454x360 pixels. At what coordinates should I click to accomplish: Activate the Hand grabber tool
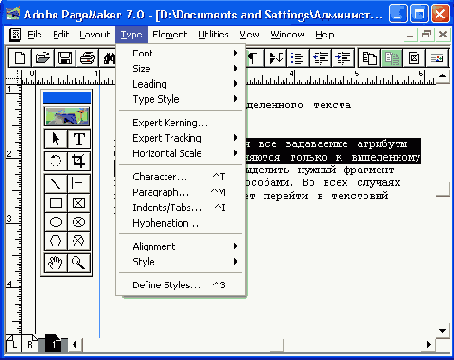tap(56, 263)
